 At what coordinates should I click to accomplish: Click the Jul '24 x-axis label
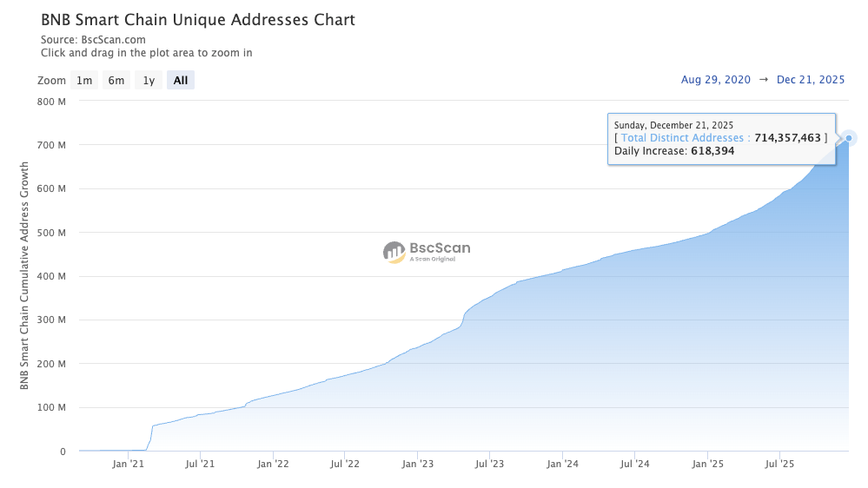634,464
